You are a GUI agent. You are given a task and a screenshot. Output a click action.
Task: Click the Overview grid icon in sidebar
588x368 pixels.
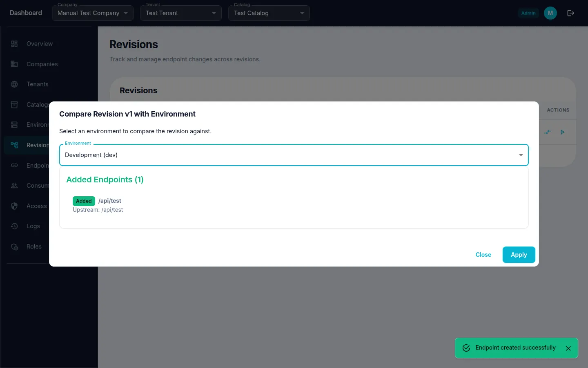tap(14, 44)
